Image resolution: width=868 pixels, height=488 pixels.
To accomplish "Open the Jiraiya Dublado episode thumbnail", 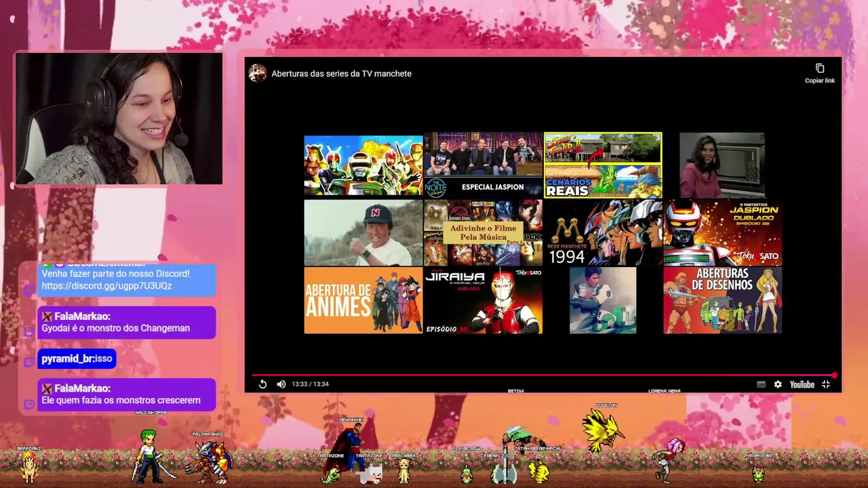I will (483, 300).
